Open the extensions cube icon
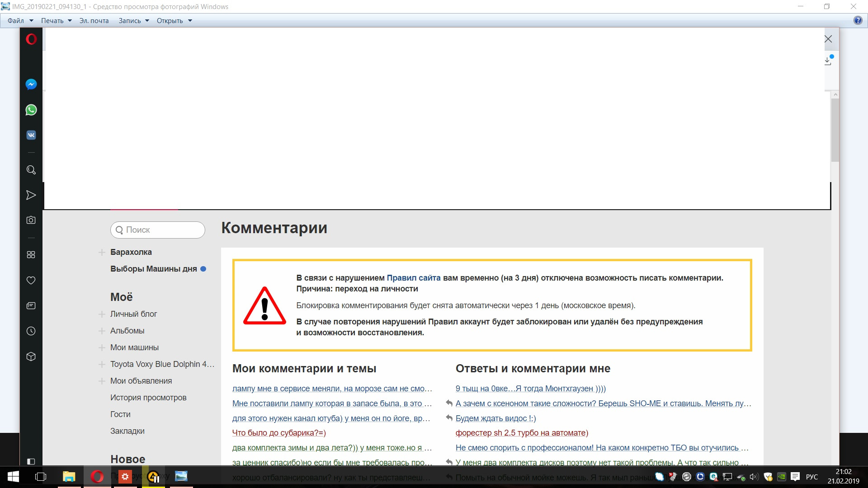 coord(31,357)
